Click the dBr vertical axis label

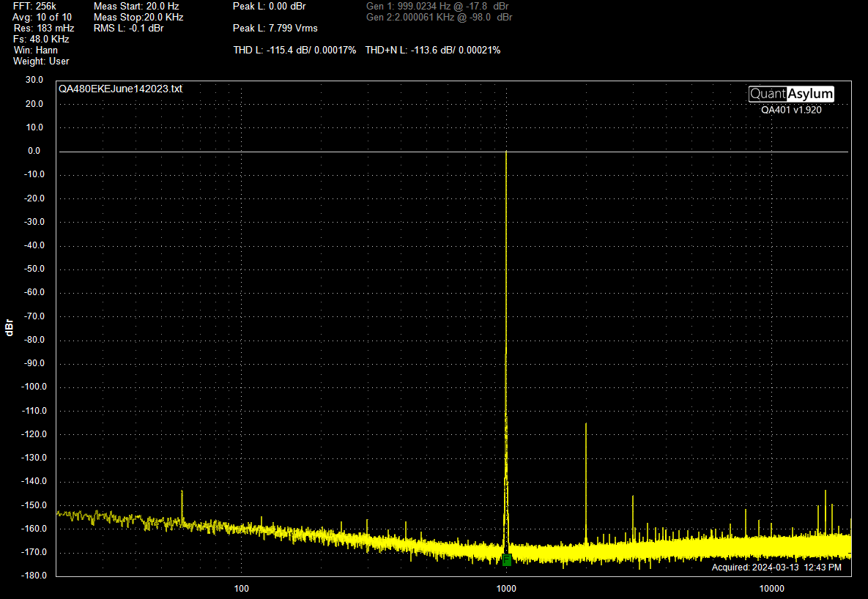coord(8,327)
